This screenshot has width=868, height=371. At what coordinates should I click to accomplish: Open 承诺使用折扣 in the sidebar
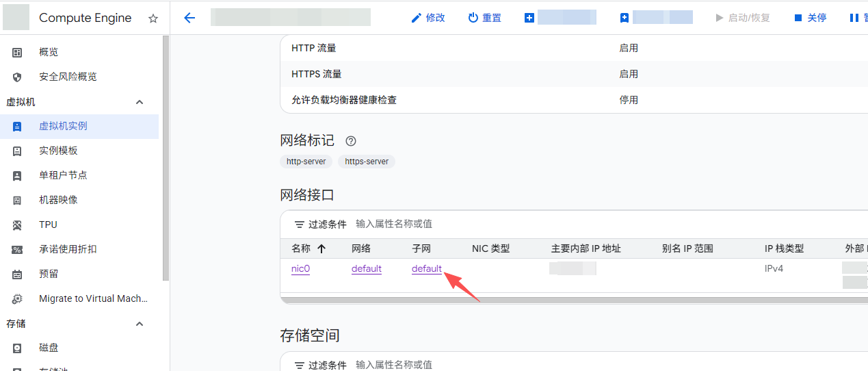coord(68,249)
